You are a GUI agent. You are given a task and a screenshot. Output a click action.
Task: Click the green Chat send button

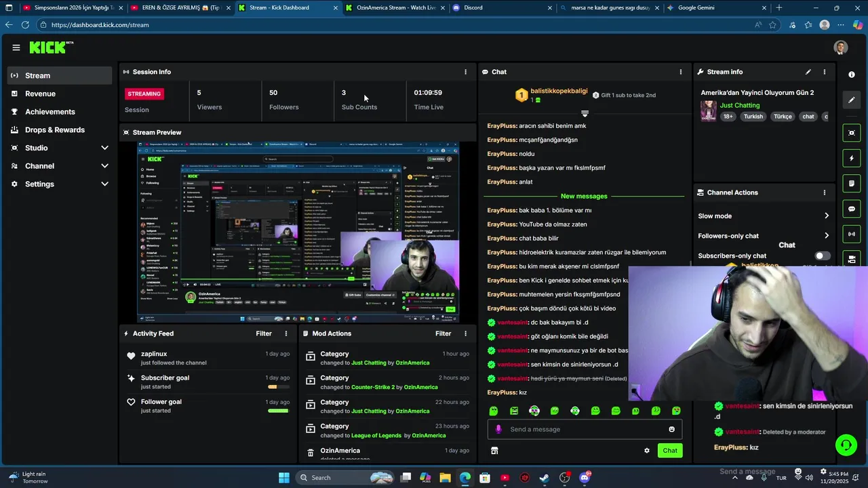[x=670, y=451]
